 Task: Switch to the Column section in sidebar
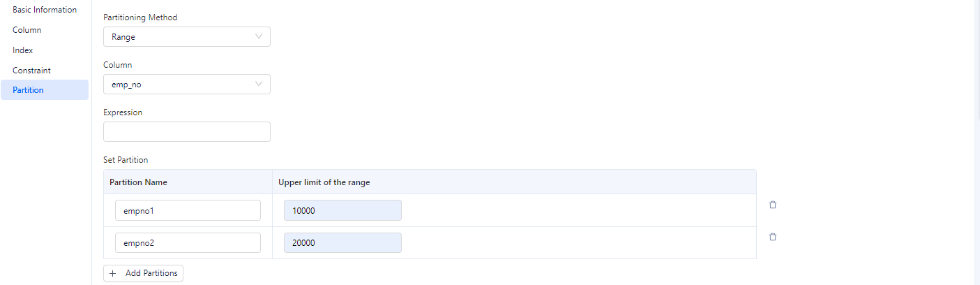click(x=27, y=30)
